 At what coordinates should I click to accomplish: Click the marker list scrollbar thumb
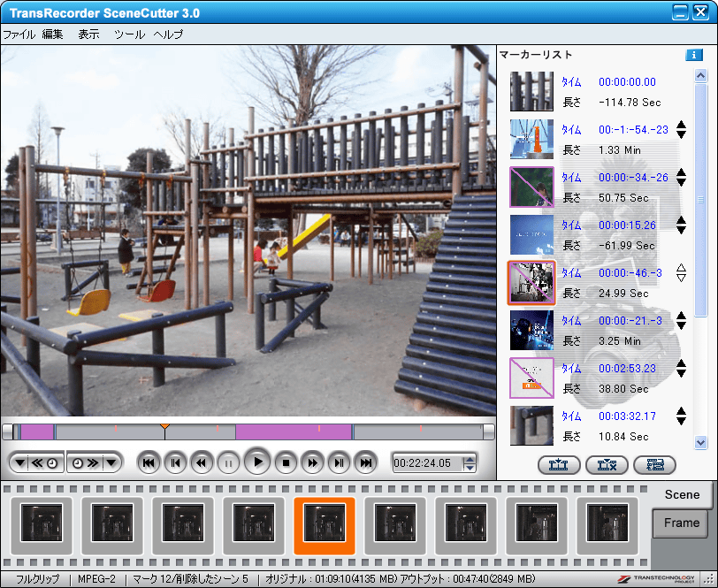pyautogui.click(x=700, y=200)
